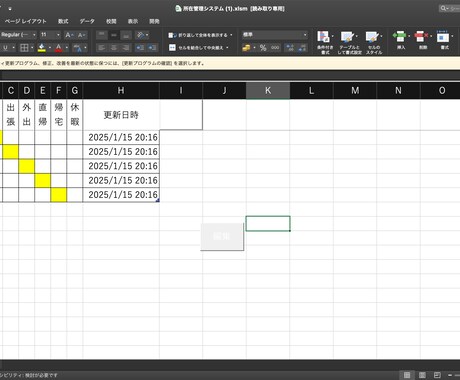Click the gray macro button on the sheet
The height and width of the screenshot is (380, 460).
pos(222,237)
